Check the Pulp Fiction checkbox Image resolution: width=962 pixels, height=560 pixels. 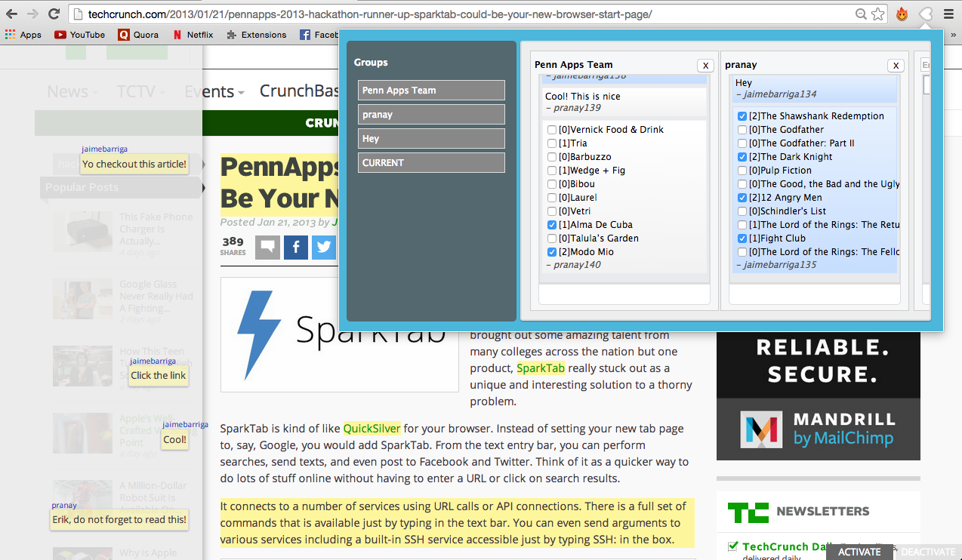coord(742,171)
